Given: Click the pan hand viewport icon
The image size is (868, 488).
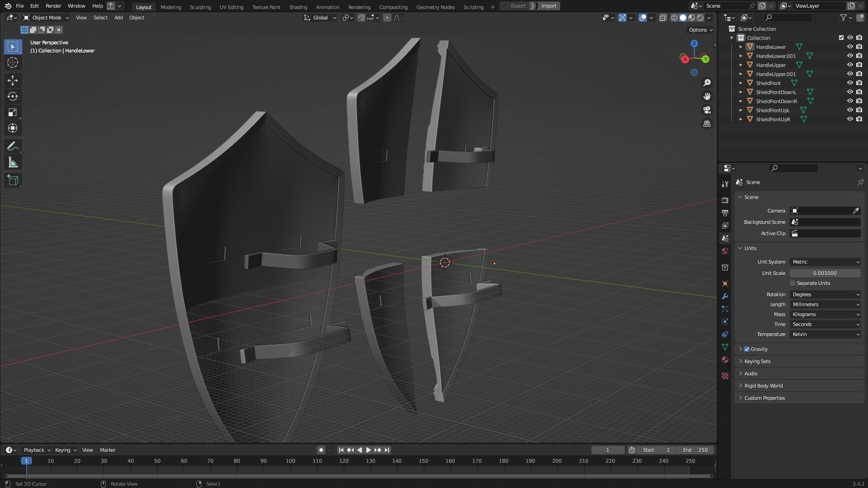Looking at the screenshot, I should pyautogui.click(x=707, y=96).
